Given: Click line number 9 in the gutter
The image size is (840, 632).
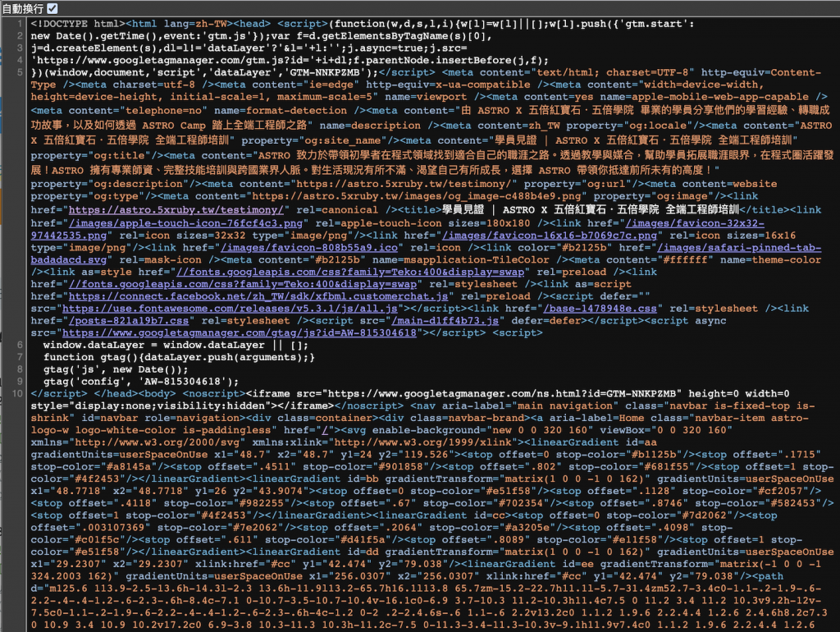Looking at the screenshot, I should (20, 382).
